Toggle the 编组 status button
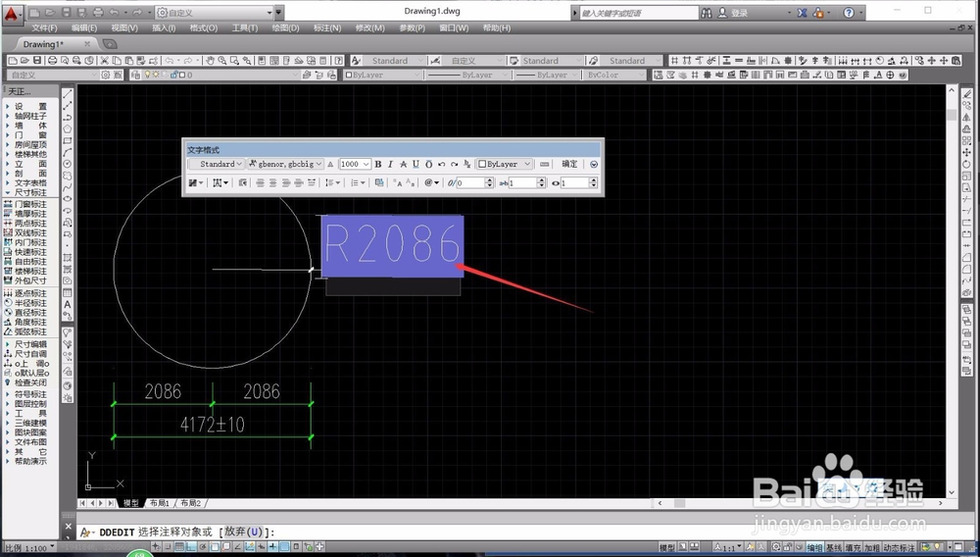The height and width of the screenshot is (557, 980). tap(814, 547)
